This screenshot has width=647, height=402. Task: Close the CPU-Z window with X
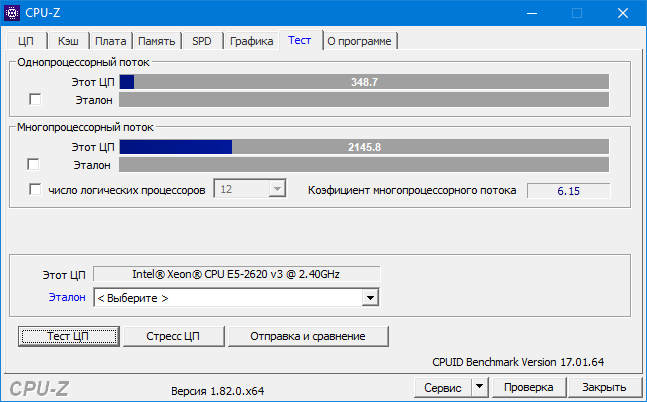coord(623,13)
